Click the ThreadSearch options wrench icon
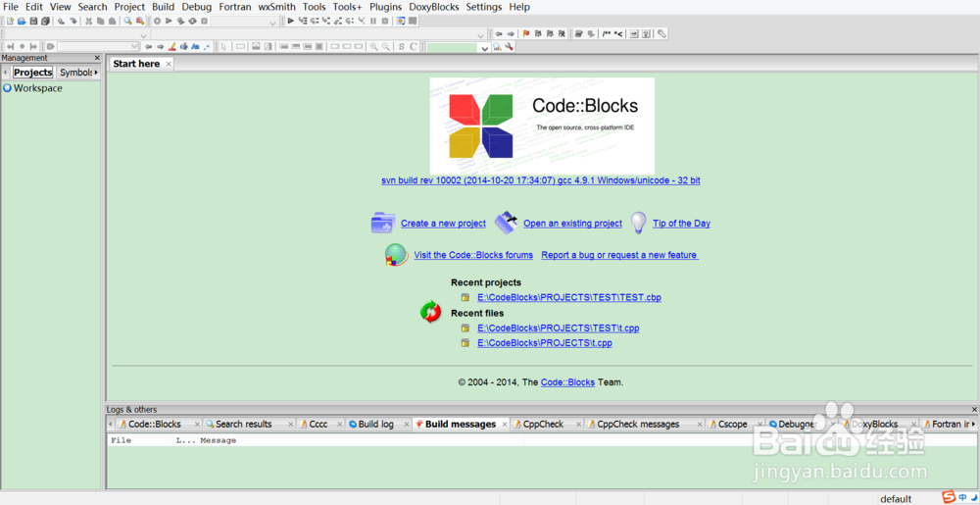Screen dimensions: 980x505 tap(509, 46)
